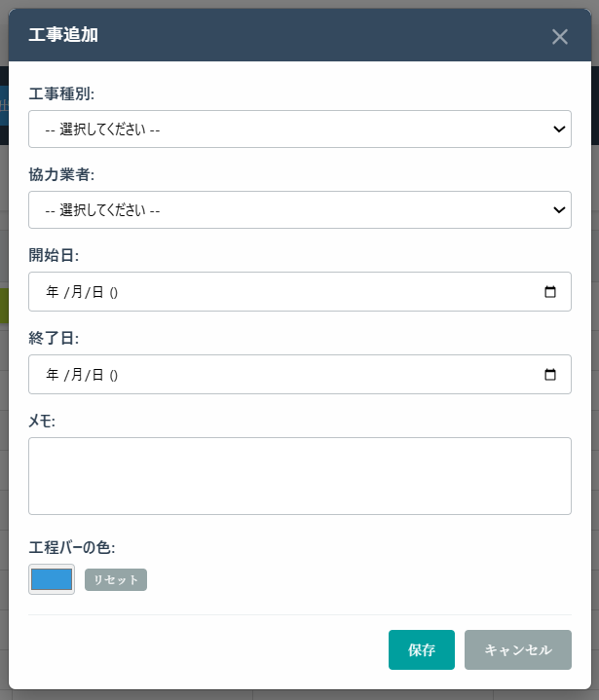
Task: Open the calendar picker for 終了日
Action: [549, 375]
